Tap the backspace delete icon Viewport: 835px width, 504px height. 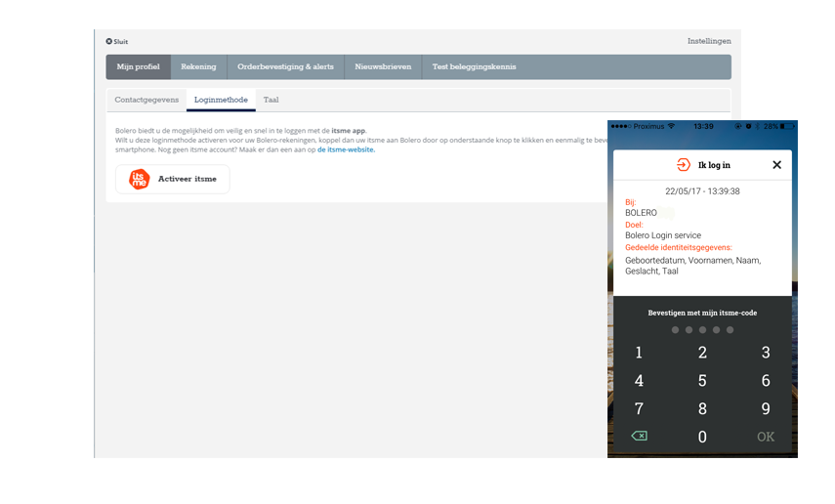click(639, 437)
